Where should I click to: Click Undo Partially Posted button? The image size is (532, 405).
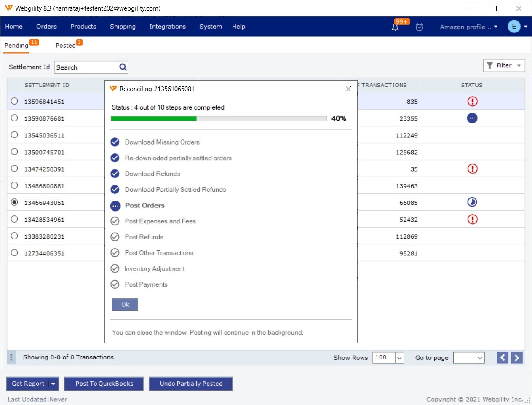point(191,384)
